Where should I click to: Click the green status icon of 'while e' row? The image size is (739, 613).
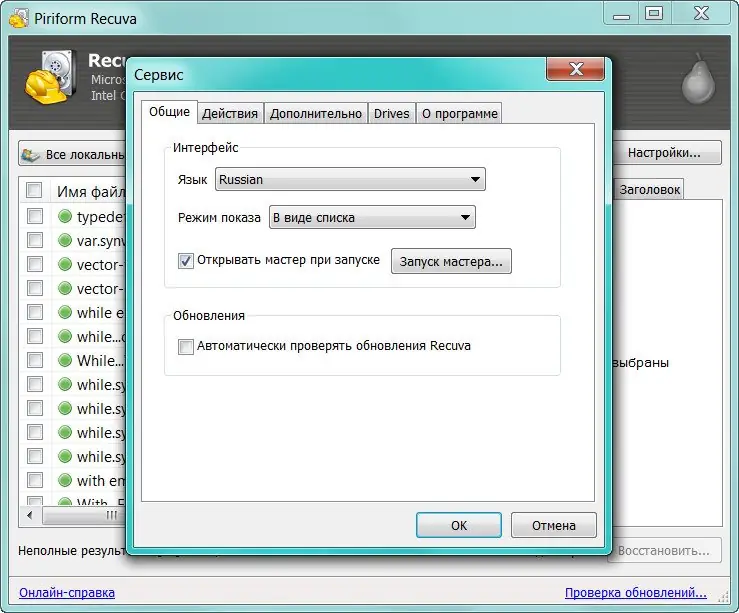[65, 312]
